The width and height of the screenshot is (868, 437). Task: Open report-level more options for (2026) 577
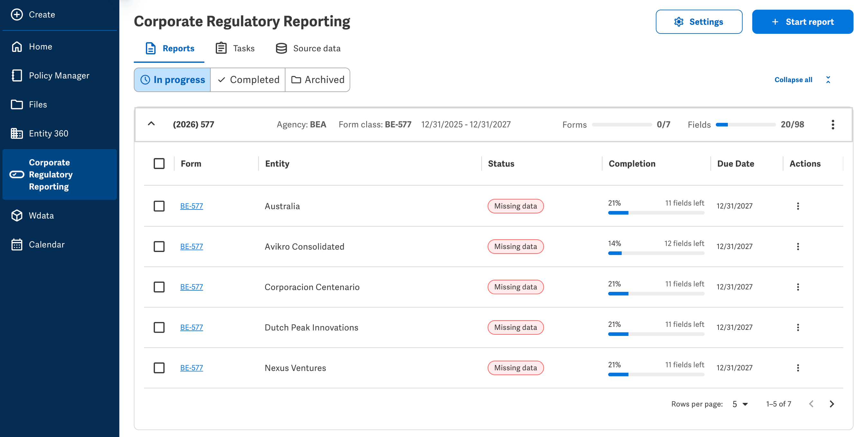833,125
